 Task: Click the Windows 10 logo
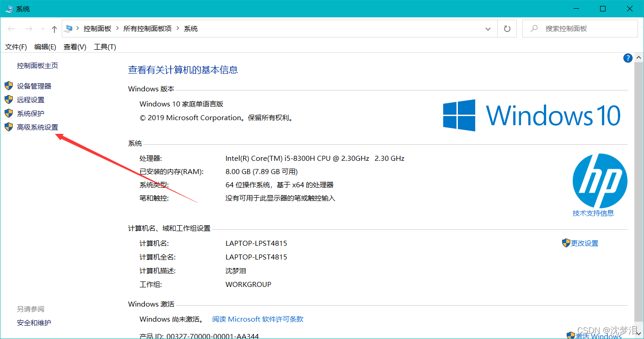532,115
